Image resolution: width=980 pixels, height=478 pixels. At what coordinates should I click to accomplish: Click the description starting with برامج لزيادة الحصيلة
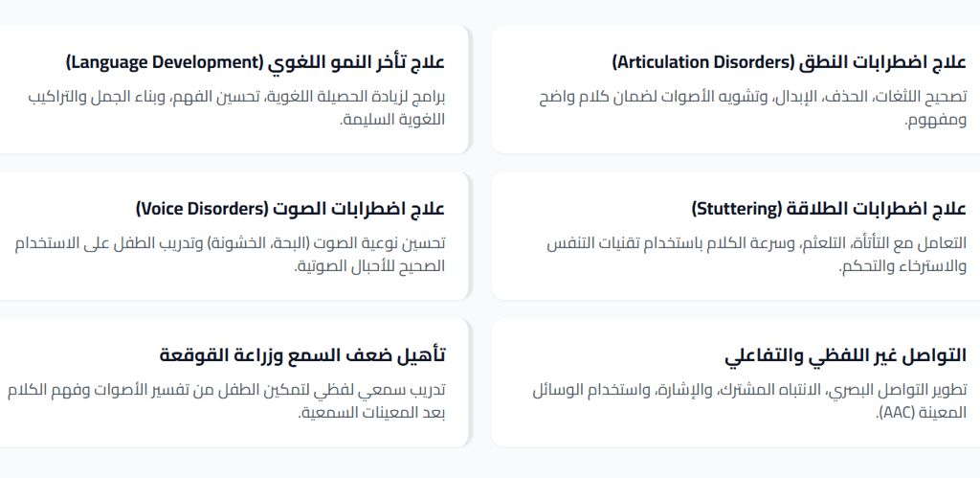[237, 98]
